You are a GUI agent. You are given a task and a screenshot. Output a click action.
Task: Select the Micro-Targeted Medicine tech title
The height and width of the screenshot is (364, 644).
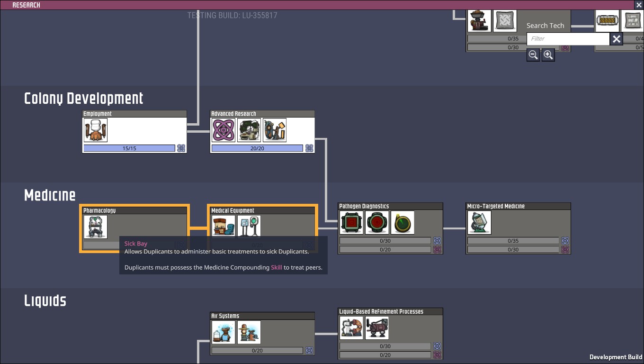point(496,206)
